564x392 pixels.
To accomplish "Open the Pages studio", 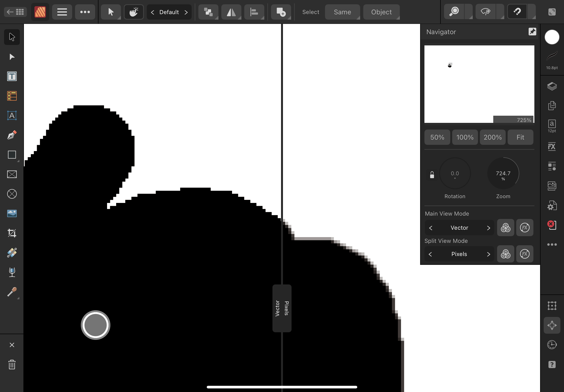I will (552, 106).
